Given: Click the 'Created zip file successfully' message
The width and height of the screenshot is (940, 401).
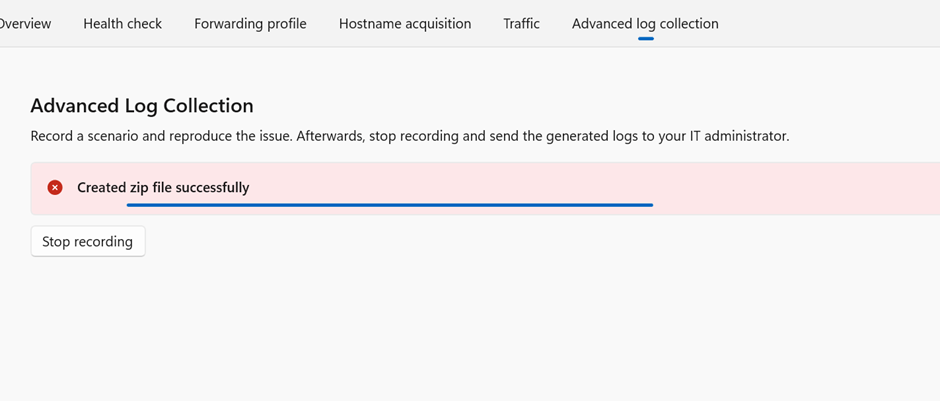Looking at the screenshot, I should click(163, 187).
